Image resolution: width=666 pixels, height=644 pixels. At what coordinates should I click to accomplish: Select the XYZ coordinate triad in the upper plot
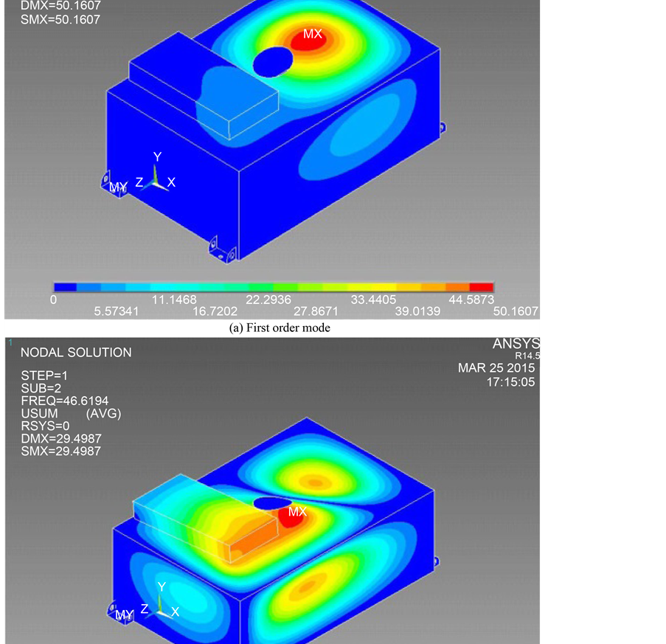(x=155, y=177)
